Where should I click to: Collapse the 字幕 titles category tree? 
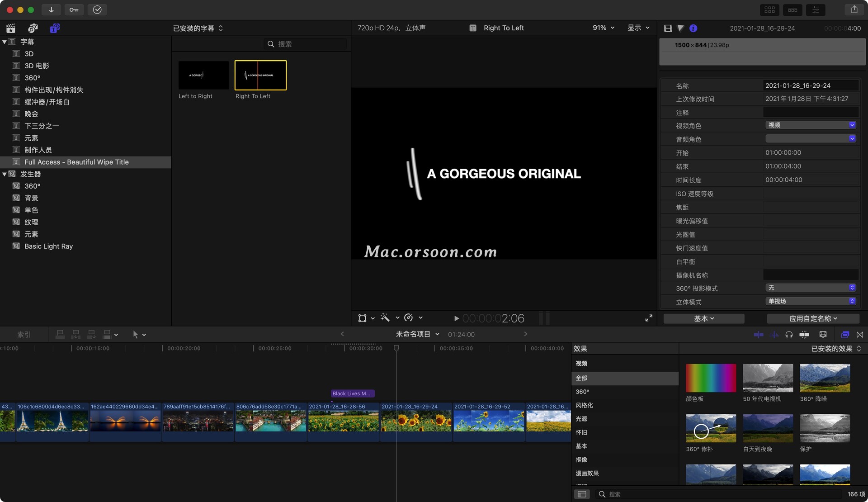point(5,42)
